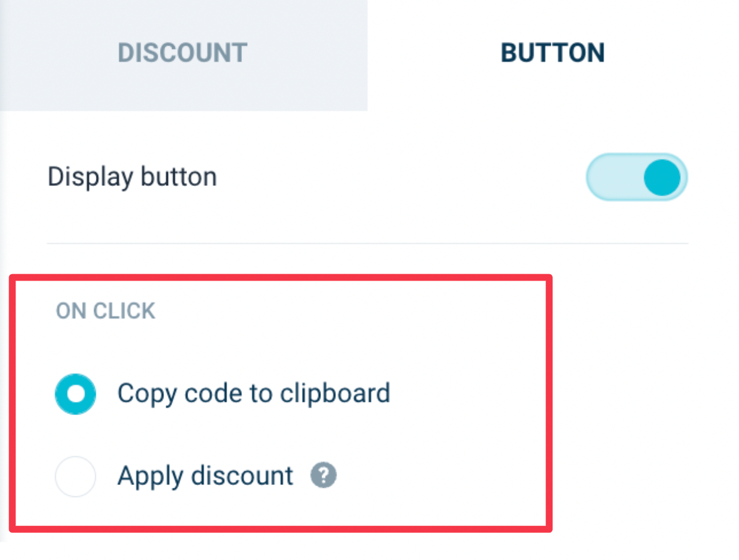739x560 pixels.
Task: Click the teal knob of the toggle
Action: coord(662,177)
